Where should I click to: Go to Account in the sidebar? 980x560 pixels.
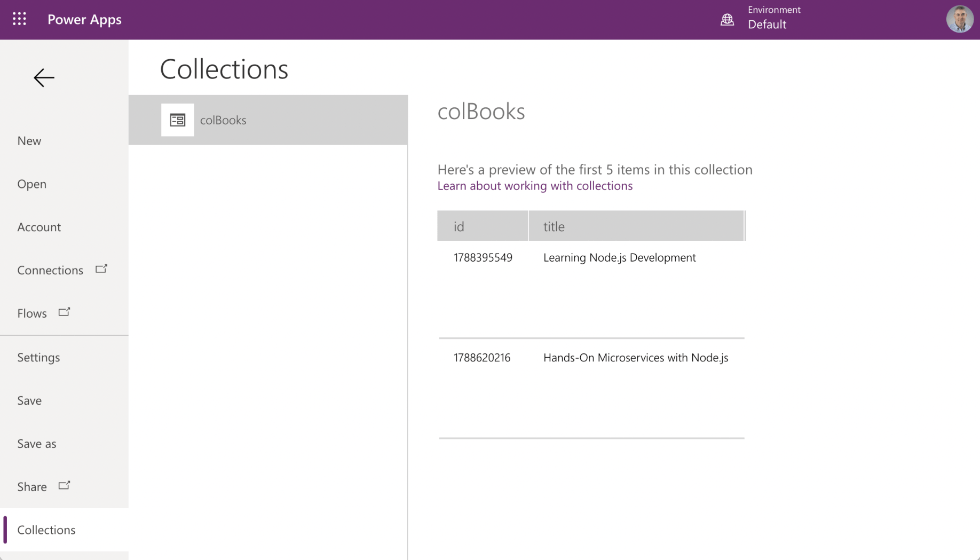pos(39,227)
